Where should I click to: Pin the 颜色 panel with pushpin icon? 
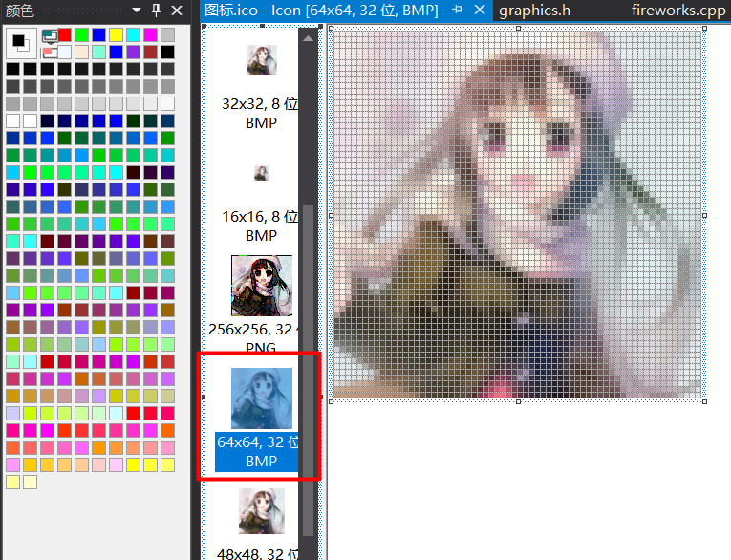pos(156,10)
